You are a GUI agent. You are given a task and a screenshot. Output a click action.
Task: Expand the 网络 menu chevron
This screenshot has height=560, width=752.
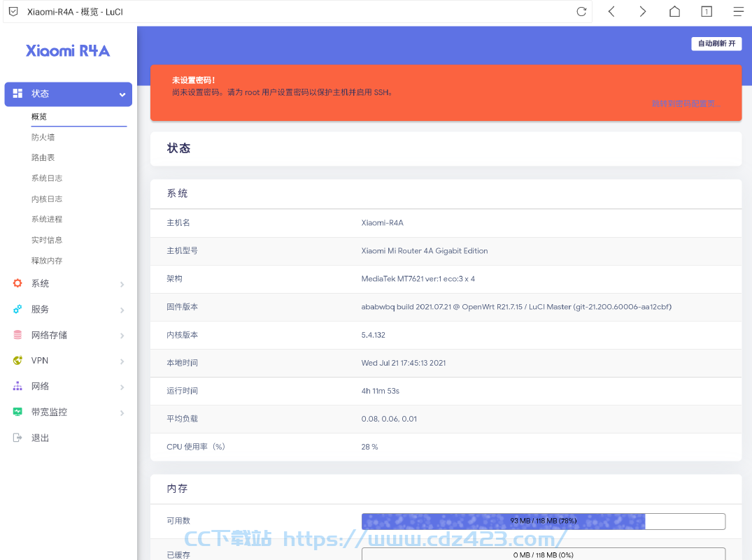[x=122, y=387]
